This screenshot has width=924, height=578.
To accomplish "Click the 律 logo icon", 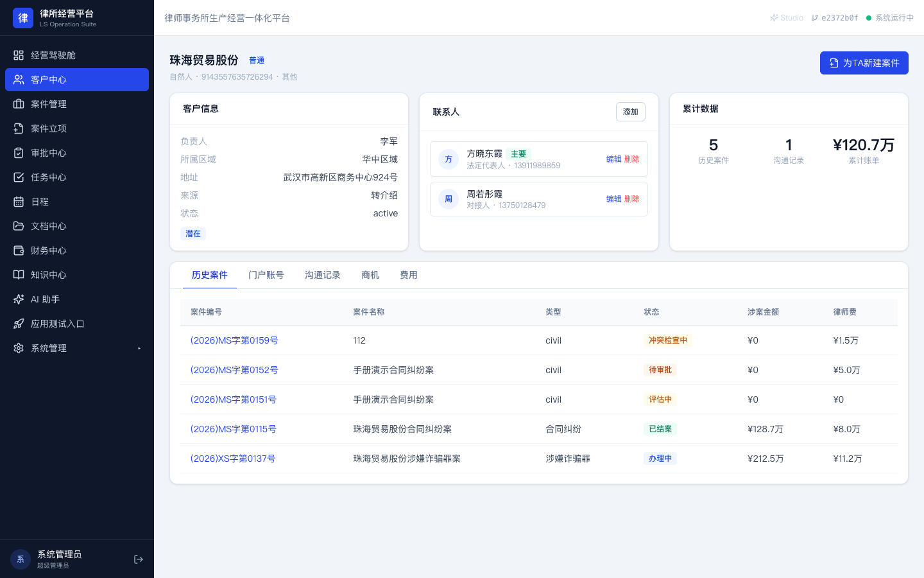I will point(23,18).
